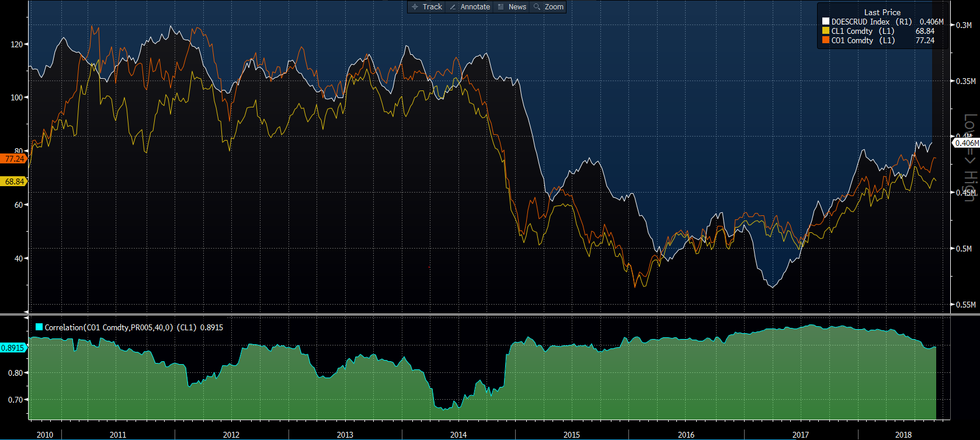Viewport: 980px width, 440px height.
Task: Select the Correlation study legend label
Action: pyautogui.click(x=133, y=327)
